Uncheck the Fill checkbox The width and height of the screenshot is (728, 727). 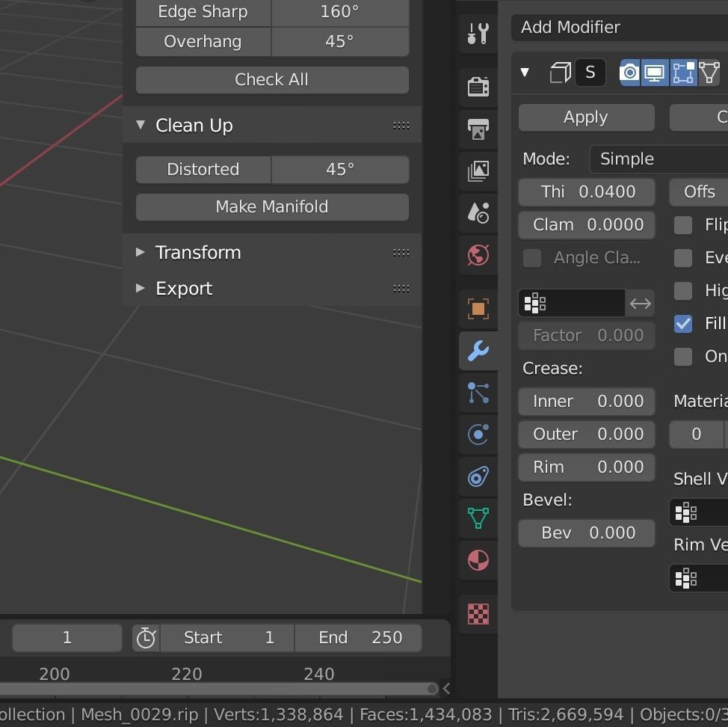683,324
